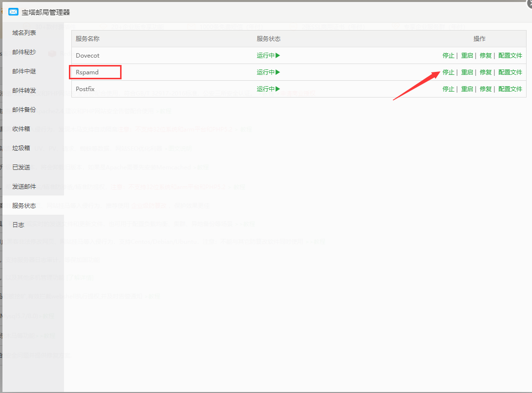The width and height of the screenshot is (532, 393).
Task: Go to the 收件箱 tab
Action: (21, 129)
